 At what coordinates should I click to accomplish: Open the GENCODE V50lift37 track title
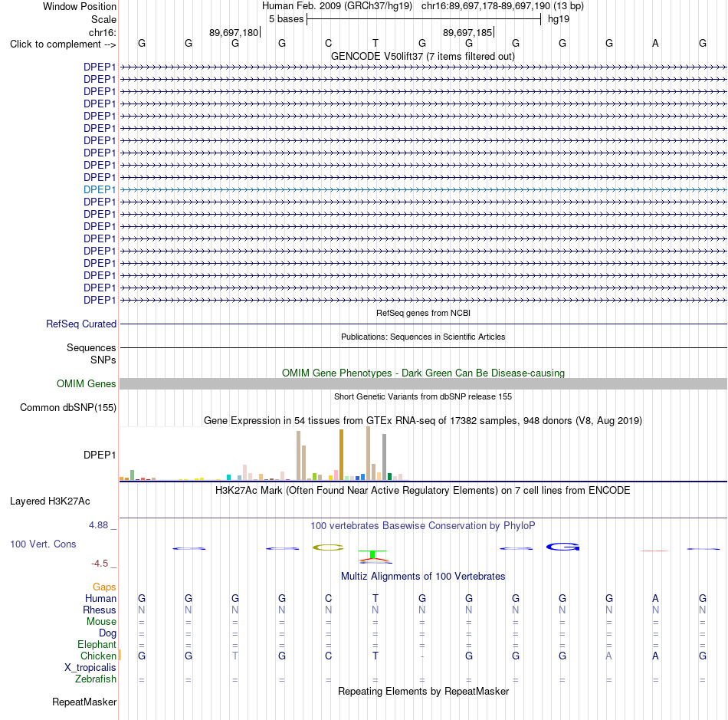click(422, 56)
